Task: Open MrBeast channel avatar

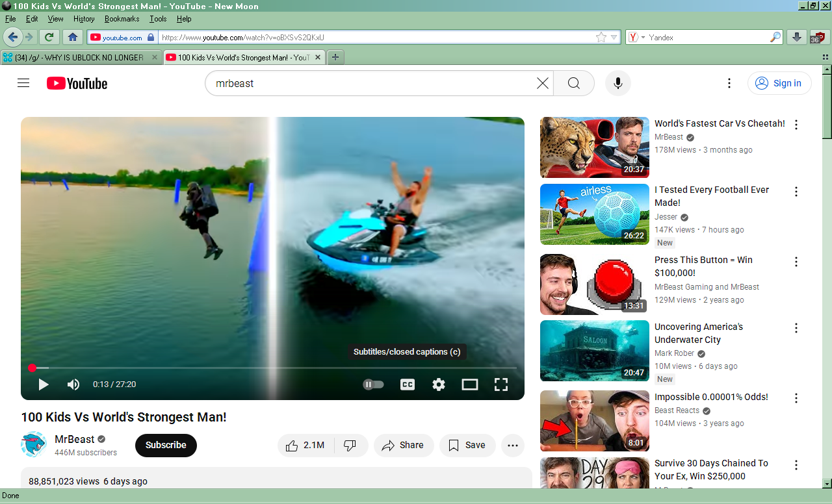Action: tap(34, 445)
